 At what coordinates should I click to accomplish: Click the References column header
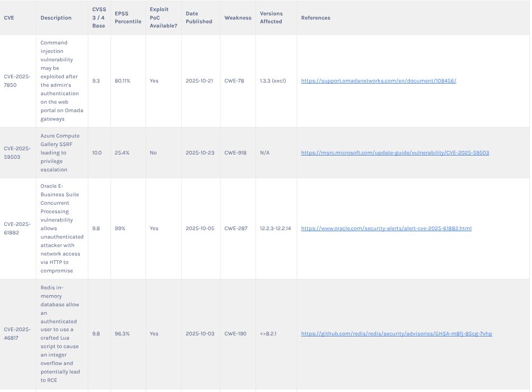click(x=316, y=18)
